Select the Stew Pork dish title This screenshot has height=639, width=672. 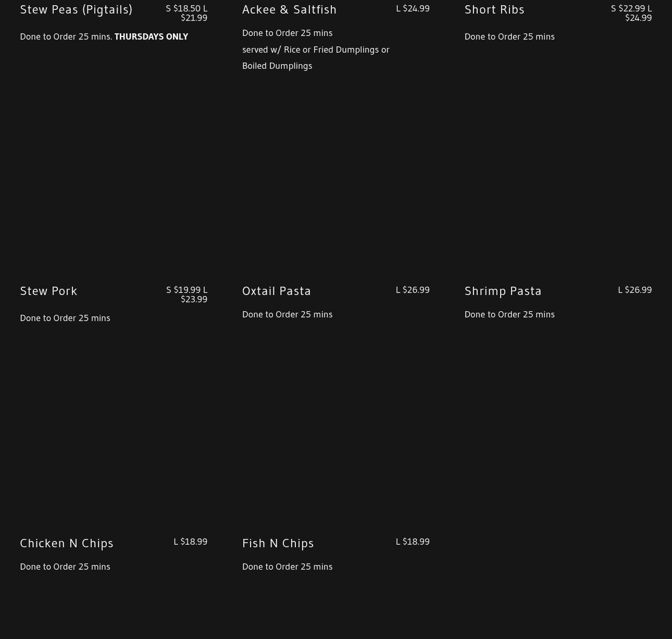point(48,291)
